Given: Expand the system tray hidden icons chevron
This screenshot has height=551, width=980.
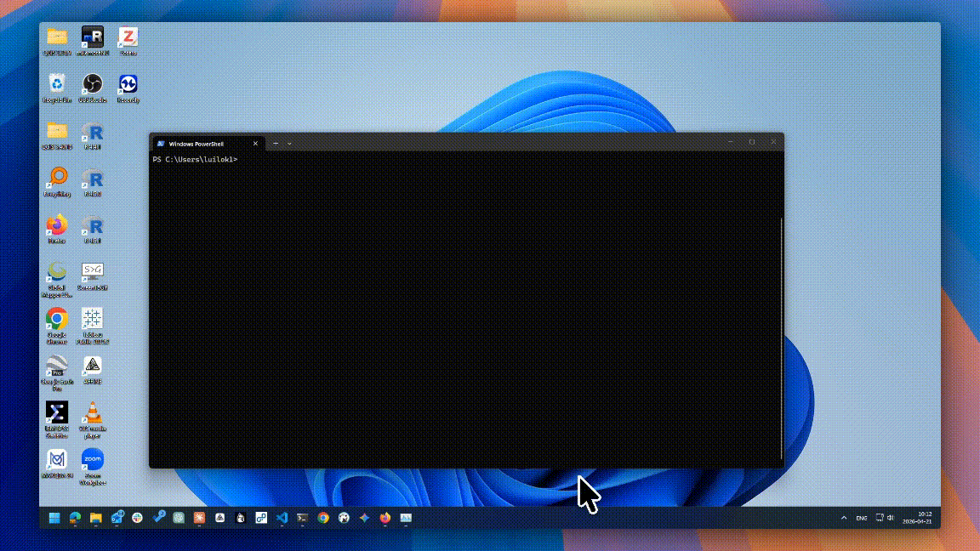Looking at the screenshot, I should (844, 518).
